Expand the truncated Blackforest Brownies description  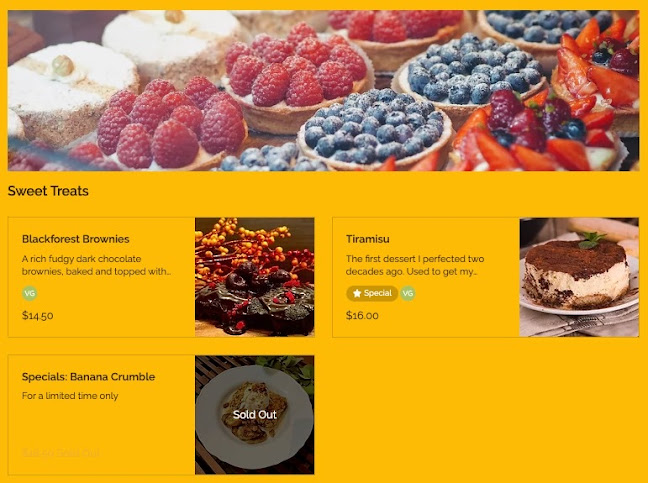point(96,265)
